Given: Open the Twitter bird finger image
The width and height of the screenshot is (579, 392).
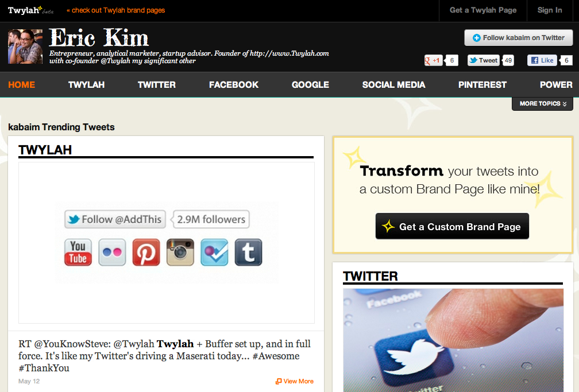Looking at the screenshot, I should 453,340.
